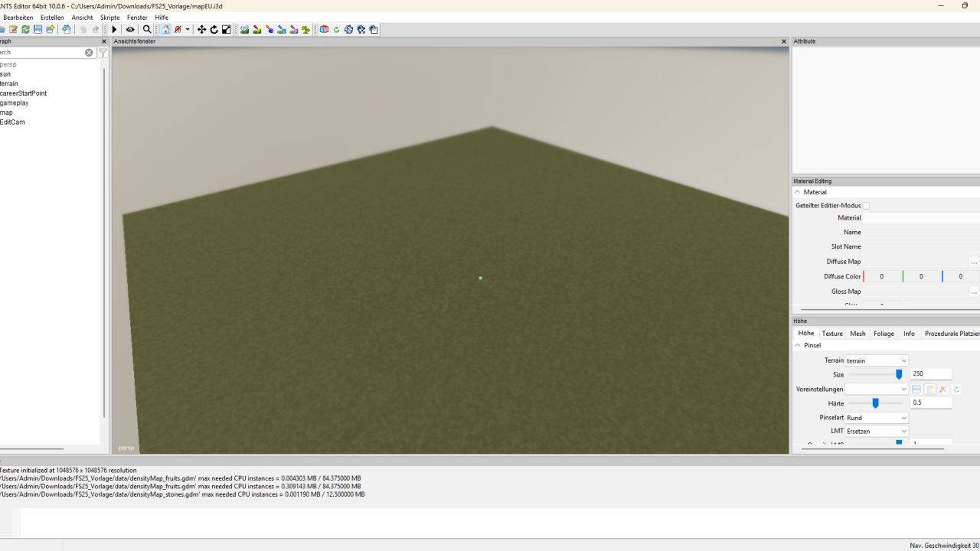Click the Härte slider handle

tap(875, 403)
